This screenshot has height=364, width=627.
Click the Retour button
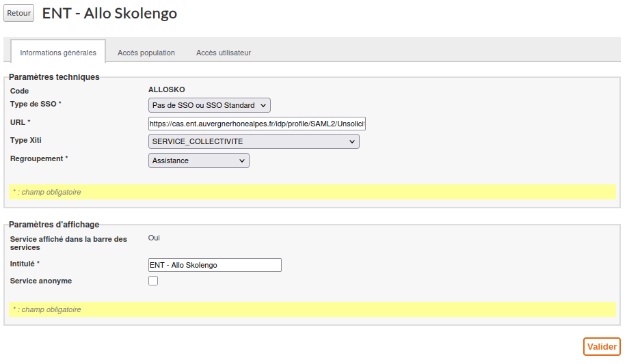[x=18, y=13]
